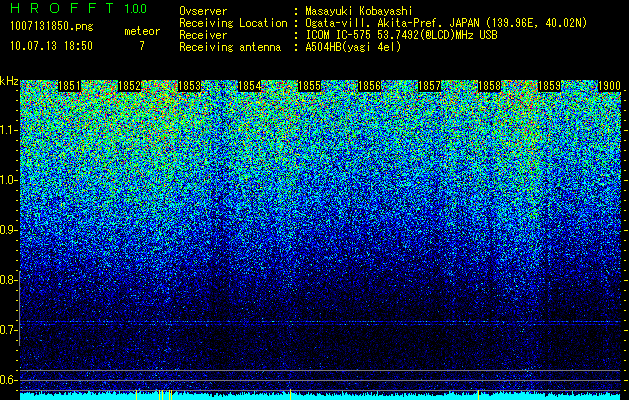This screenshot has width=629, height=400.
Task: Click the 1854 time label
Action: [x=250, y=86]
